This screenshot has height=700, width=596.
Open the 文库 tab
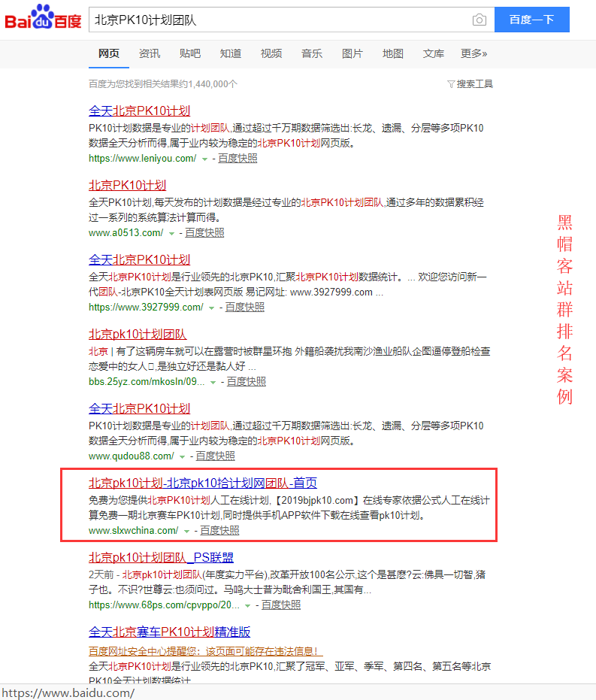click(x=434, y=53)
